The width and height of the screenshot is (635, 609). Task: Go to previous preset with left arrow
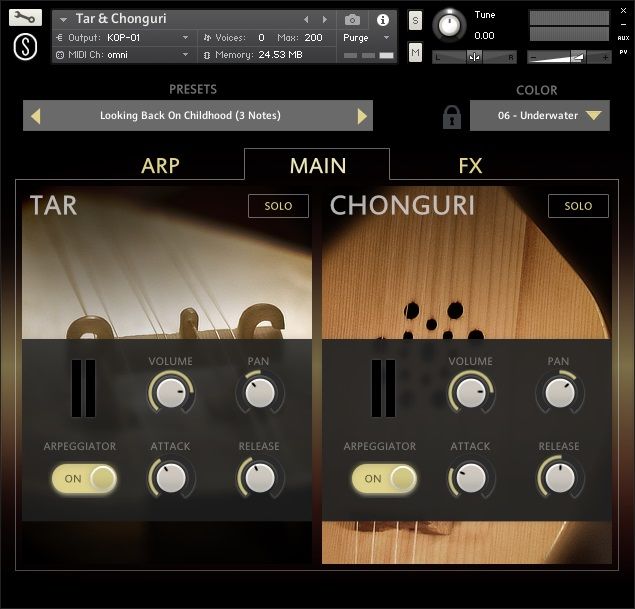point(36,116)
